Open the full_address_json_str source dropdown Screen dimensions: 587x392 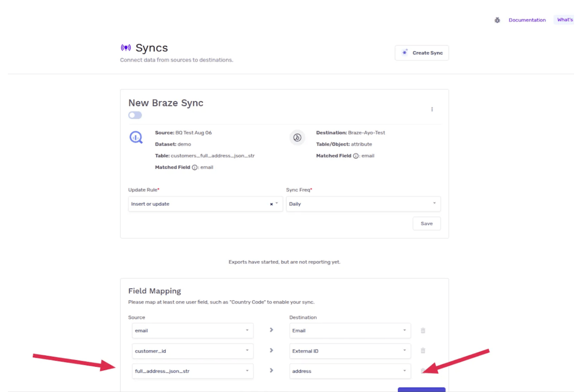click(192, 371)
